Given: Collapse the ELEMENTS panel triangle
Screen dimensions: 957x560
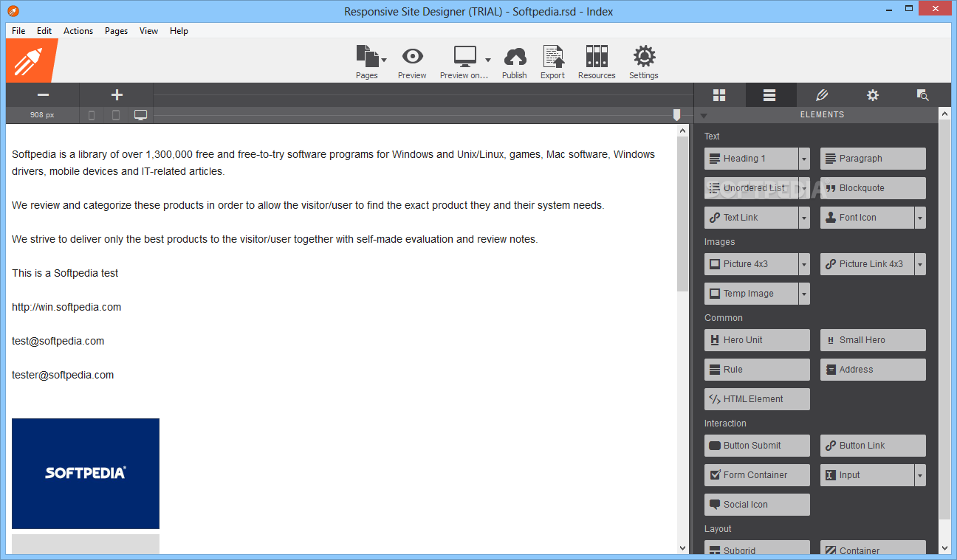Looking at the screenshot, I should coord(704,115).
